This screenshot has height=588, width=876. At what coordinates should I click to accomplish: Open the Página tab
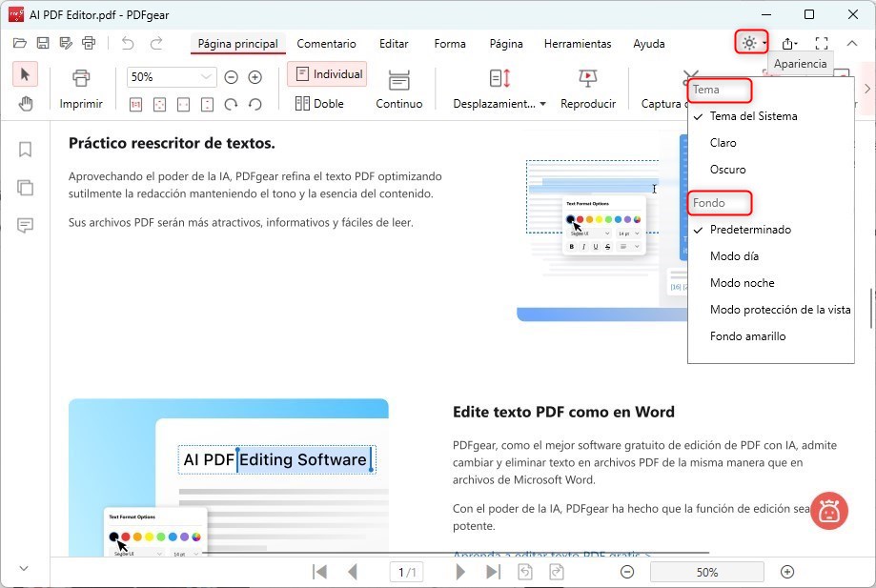tap(506, 44)
